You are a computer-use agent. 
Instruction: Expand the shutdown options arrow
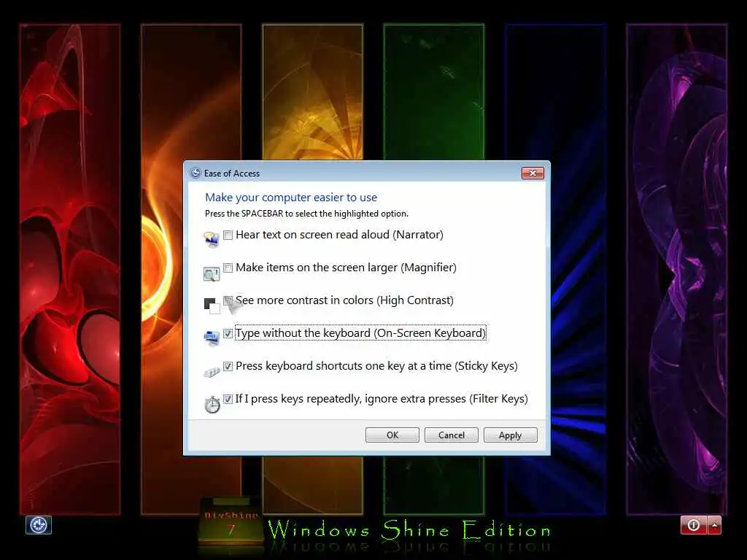tap(715, 525)
